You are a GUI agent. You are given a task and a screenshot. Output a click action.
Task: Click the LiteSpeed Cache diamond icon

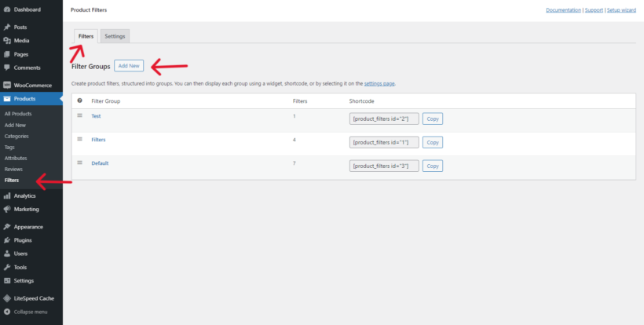tap(6, 298)
